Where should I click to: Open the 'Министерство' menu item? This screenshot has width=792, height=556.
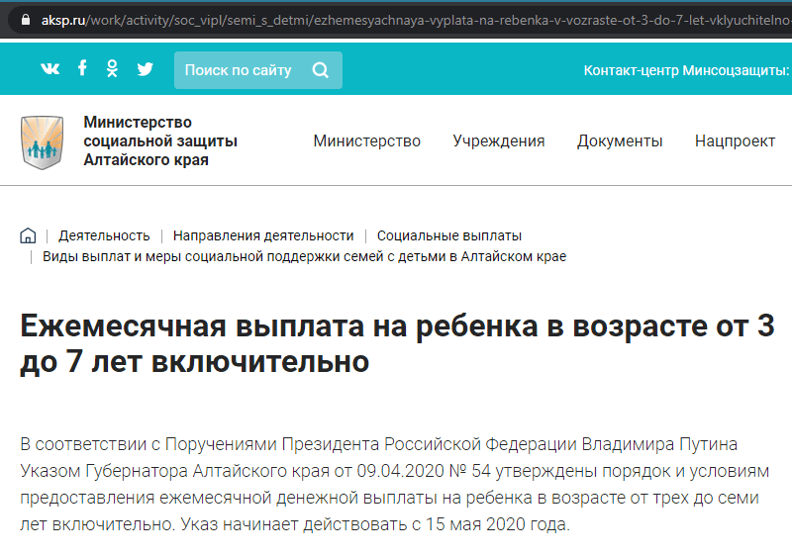pos(367,141)
